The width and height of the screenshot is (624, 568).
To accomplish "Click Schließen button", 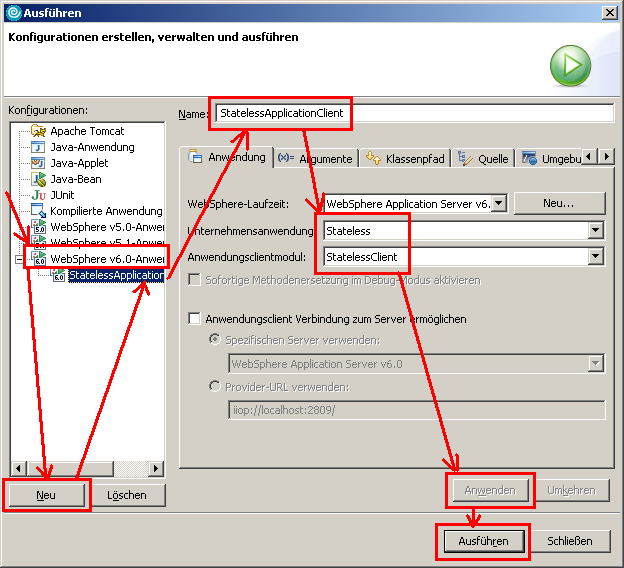I will 570,541.
